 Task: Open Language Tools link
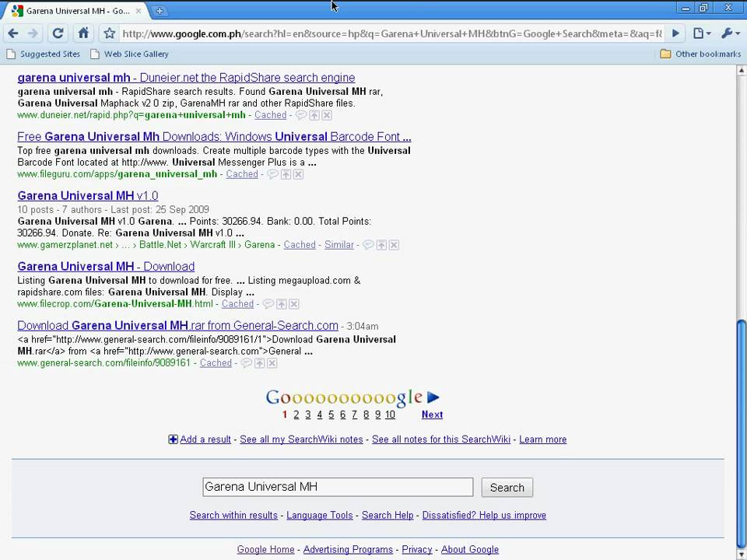[x=320, y=515]
